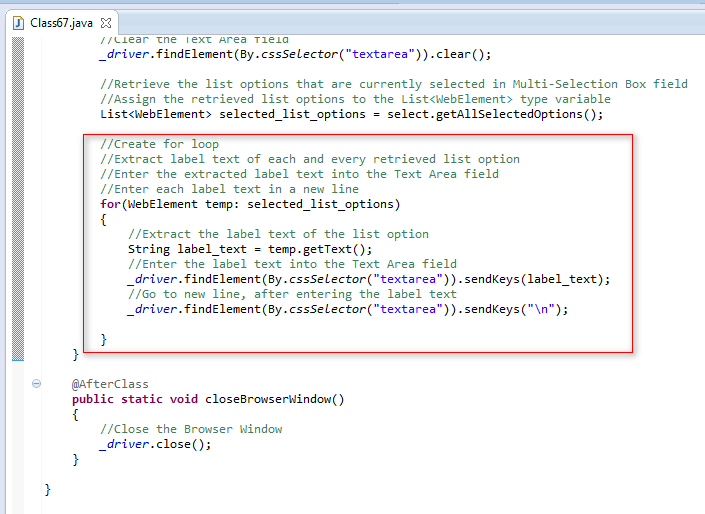This screenshot has width=705, height=514.
Task: Collapse the @AfterClass method fold marker
Action: (x=36, y=384)
